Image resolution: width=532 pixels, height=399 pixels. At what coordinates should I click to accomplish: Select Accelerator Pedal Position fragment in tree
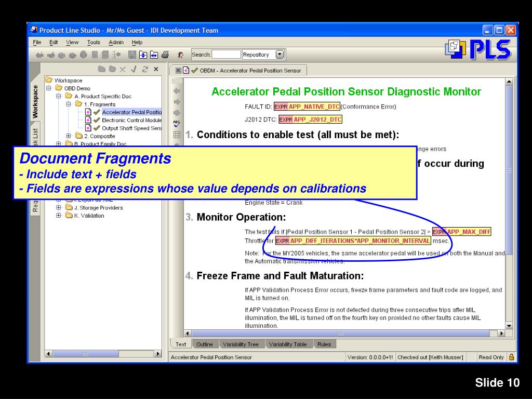click(131, 112)
